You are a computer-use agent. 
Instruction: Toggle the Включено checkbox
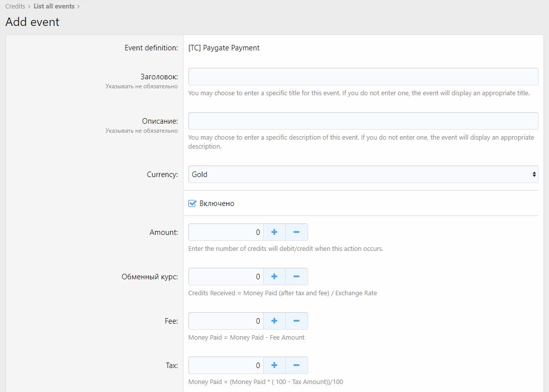point(192,203)
